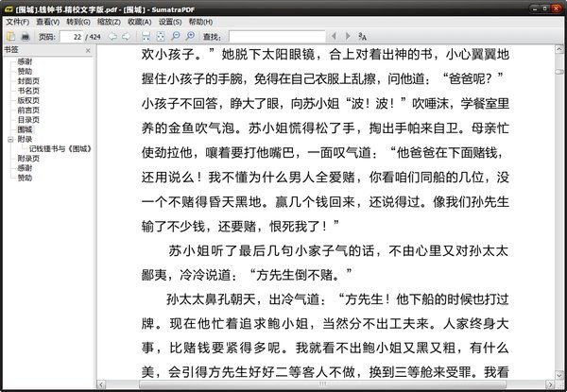The width and height of the screenshot is (567, 392).
Task: Select 赞助 bookmark directly above 封面页
Action: coord(25,71)
